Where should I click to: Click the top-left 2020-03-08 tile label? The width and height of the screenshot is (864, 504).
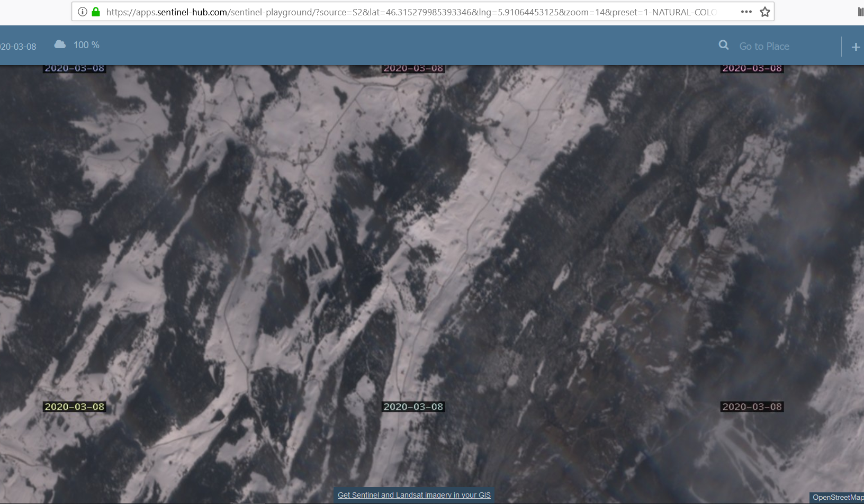[75, 68]
